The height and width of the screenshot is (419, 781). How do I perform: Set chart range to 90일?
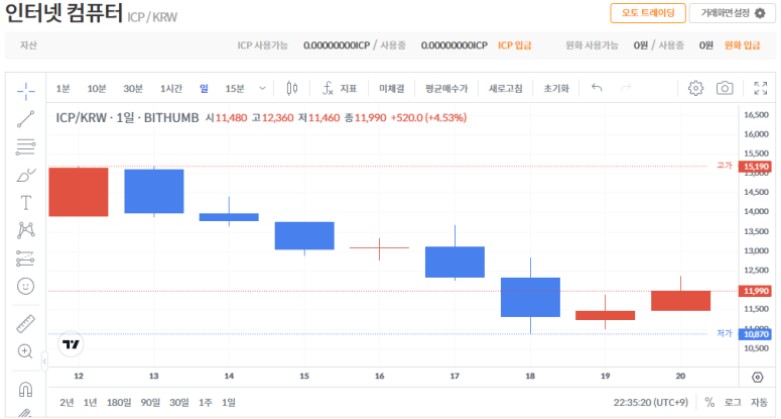point(150,403)
